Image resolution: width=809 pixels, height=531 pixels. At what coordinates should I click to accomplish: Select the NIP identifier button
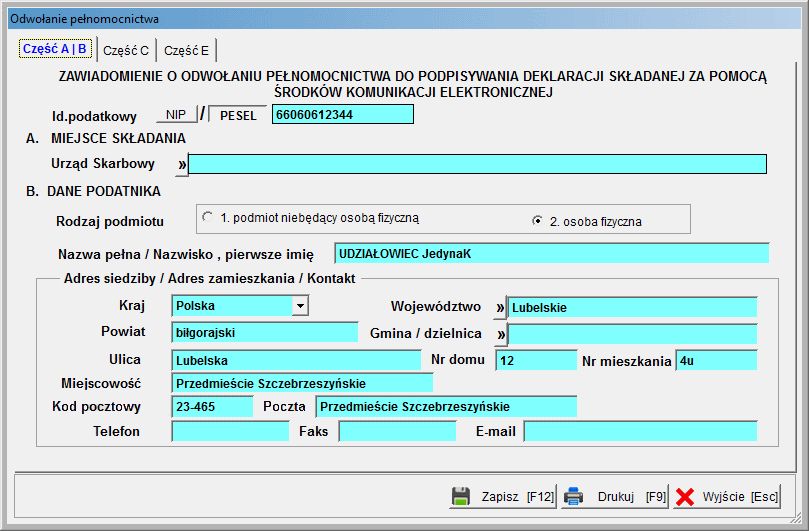[x=176, y=115]
